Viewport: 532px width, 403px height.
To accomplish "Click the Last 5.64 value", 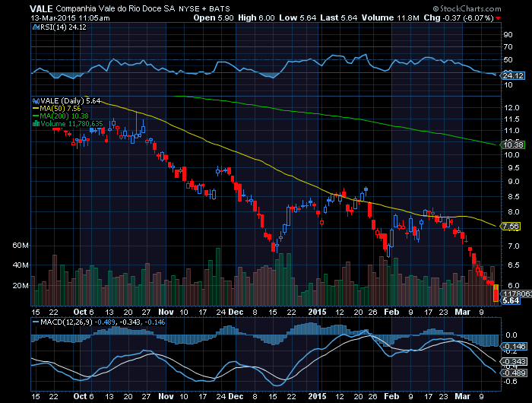I will coord(339,17).
